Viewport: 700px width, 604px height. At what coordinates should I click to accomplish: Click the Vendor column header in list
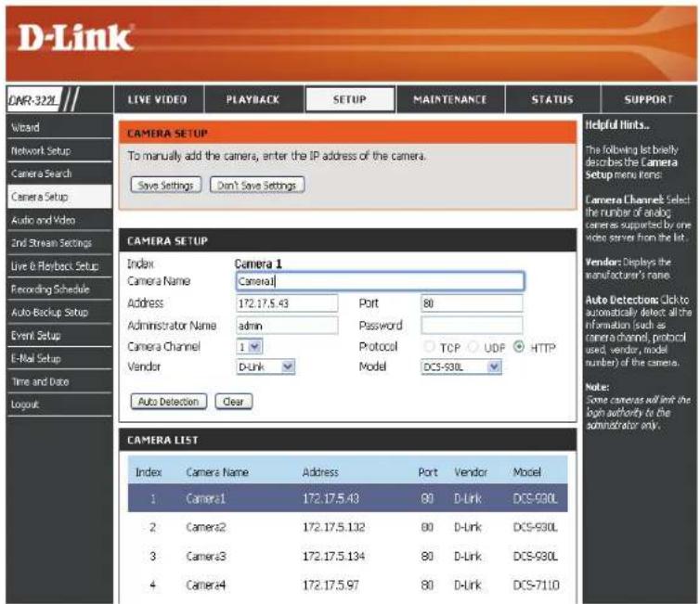(x=471, y=472)
